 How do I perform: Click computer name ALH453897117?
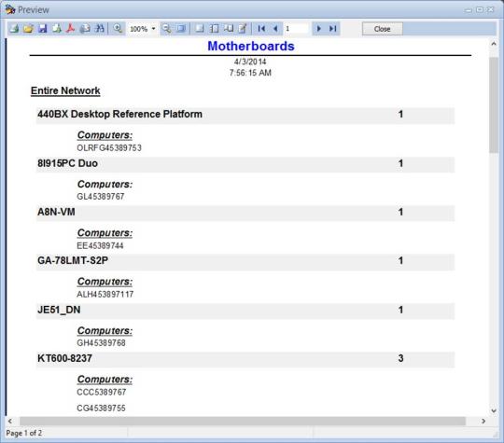(105, 295)
